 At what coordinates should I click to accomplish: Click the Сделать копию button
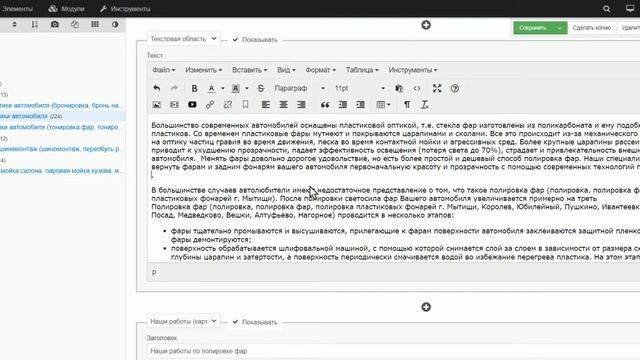591,28
